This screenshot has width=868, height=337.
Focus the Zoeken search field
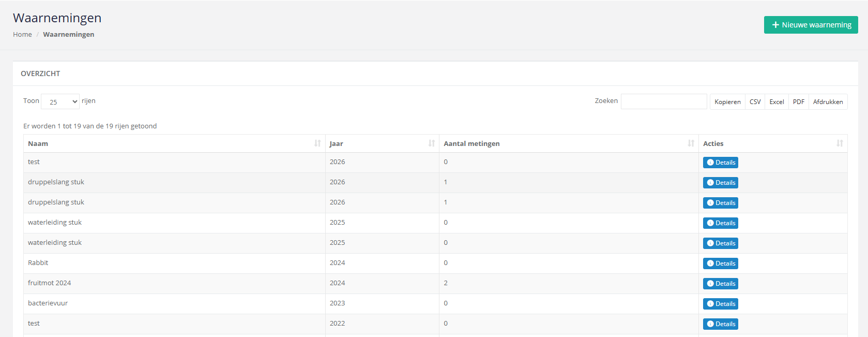pyautogui.click(x=664, y=101)
